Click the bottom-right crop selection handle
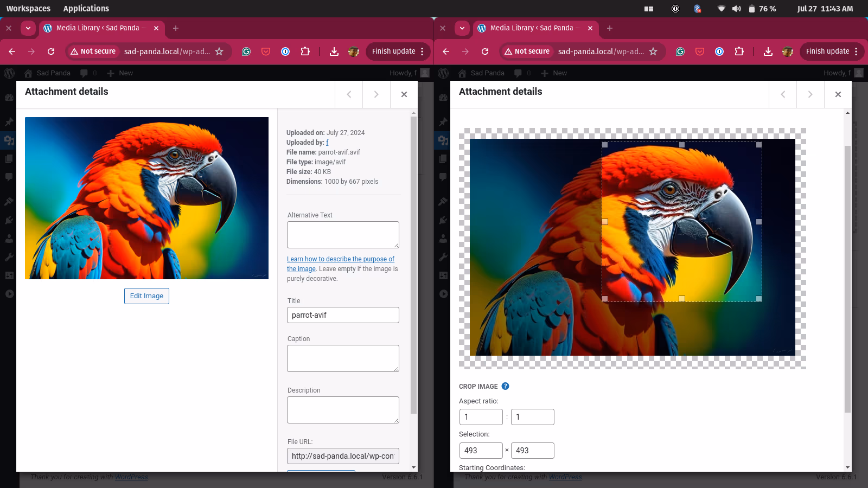Viewport: 868px width, 488px height. tap(759, 299)
